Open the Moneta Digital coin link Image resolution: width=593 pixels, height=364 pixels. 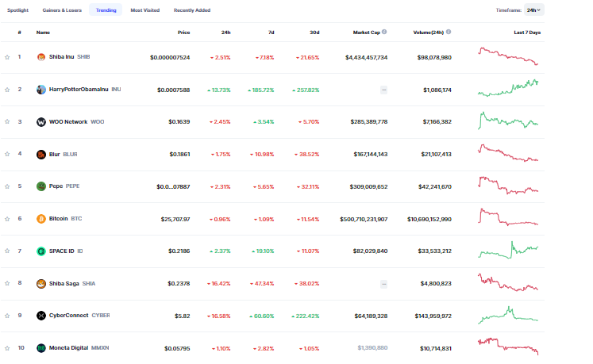pyautogui.click(x=79, y=348)
